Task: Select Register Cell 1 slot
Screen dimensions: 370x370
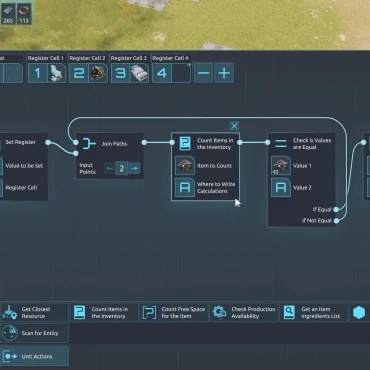Action: pos(47,73)
